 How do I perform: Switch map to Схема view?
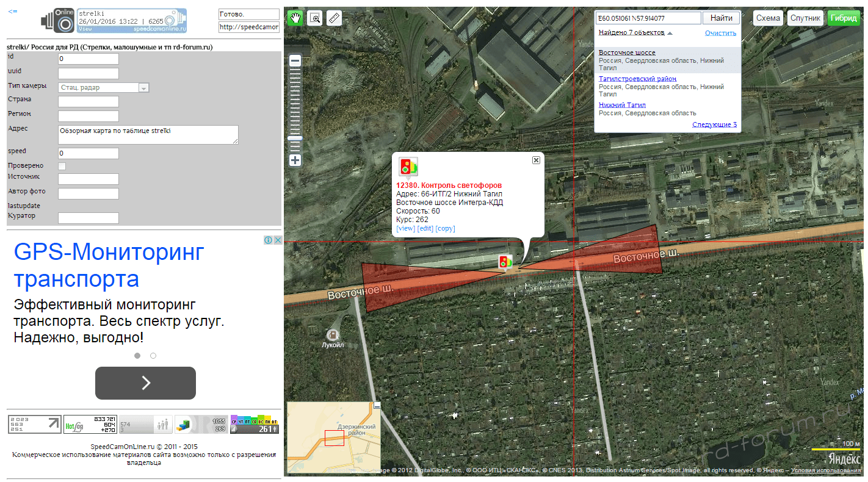pyautogui.click(x=768, y=18)
